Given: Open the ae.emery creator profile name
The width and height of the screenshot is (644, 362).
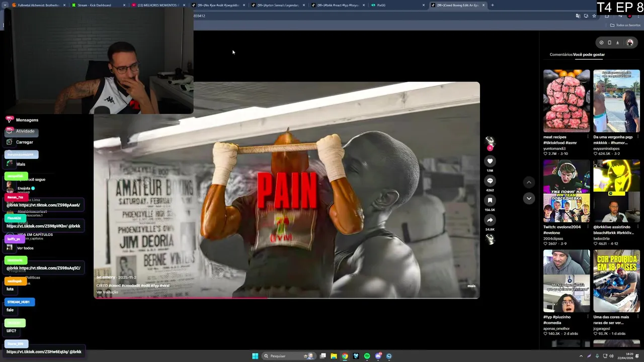Looking at the screenshot, I should 106,277.
